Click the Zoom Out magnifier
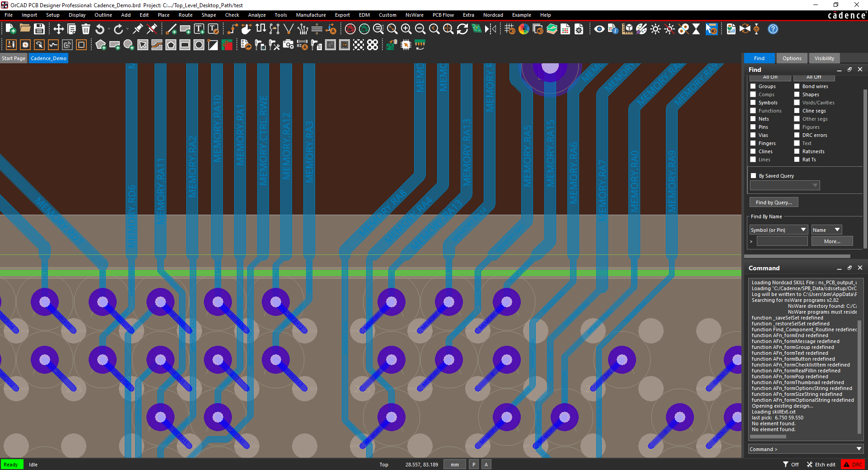868x470 pixels. (420, 29)
